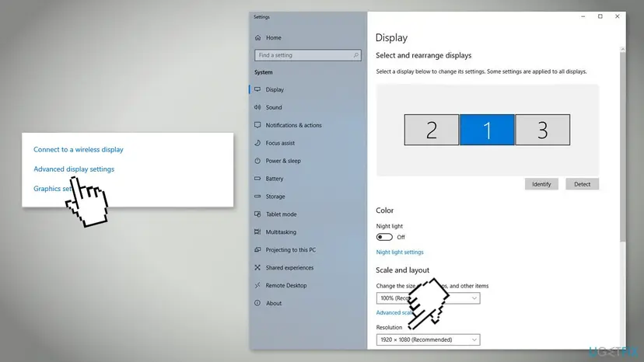Click the Find a setting search box

[x=308, y=55]
